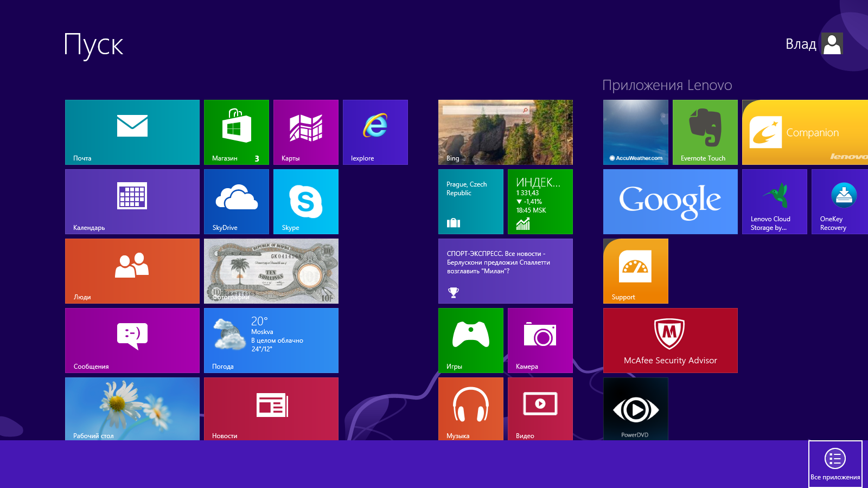The width and height of the screenshot is (868, 488).
Task: Open the Рабочий стол desktop tile
Action: point(132,409)
